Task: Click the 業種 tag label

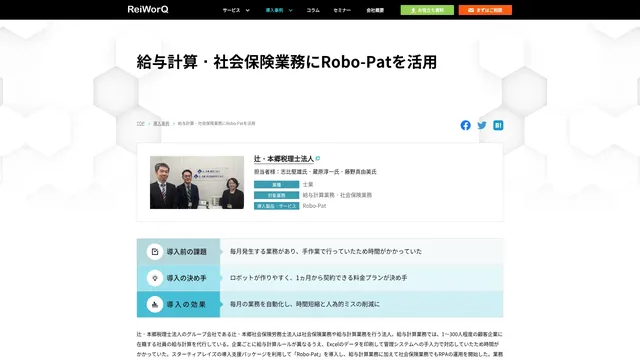Action: (276, 184)
